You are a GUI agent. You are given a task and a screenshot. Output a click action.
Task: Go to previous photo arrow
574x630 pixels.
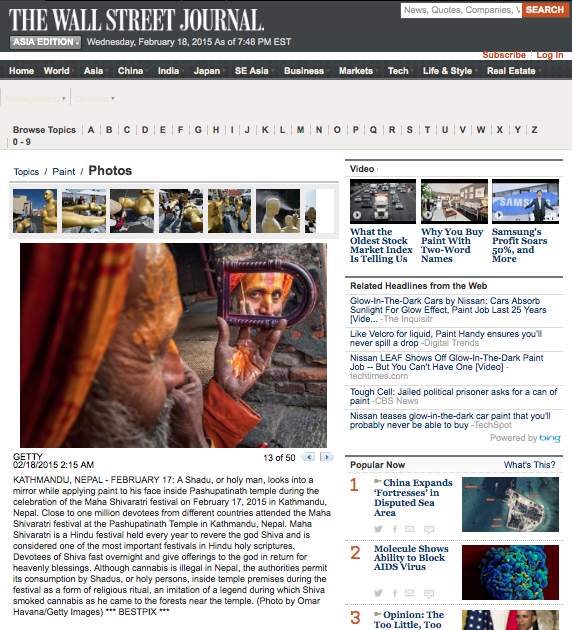(308, 457)
